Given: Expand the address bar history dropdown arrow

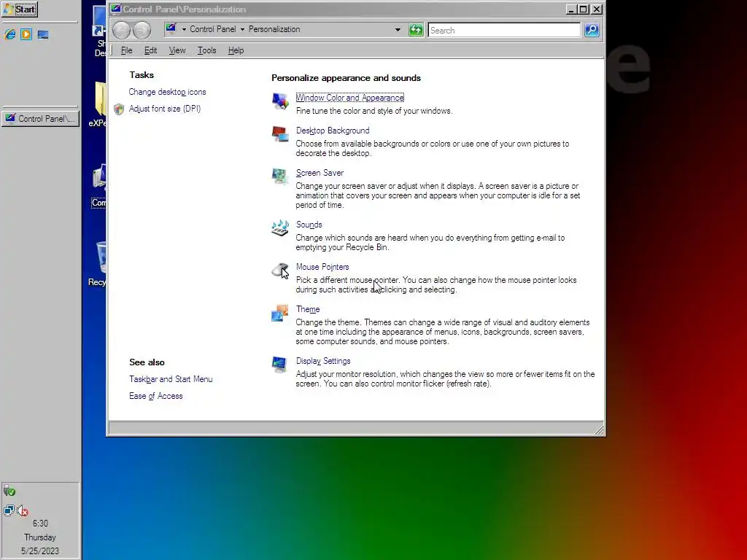Looking at the screenshot, I should pos(398,30).
